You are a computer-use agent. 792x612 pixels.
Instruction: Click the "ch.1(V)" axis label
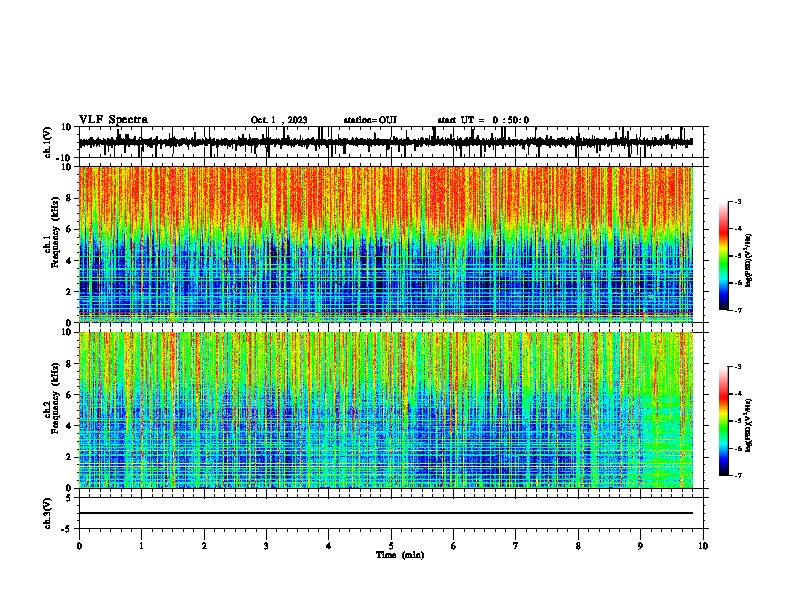[48, 142]
